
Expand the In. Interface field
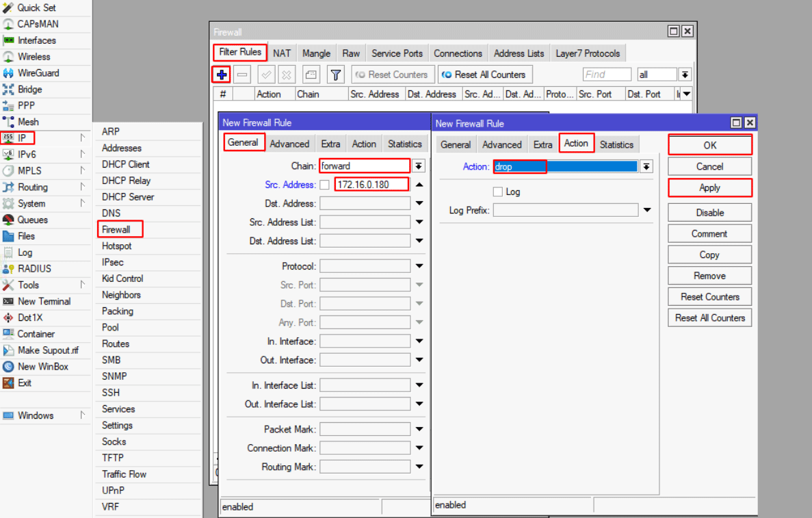(419, 341)
